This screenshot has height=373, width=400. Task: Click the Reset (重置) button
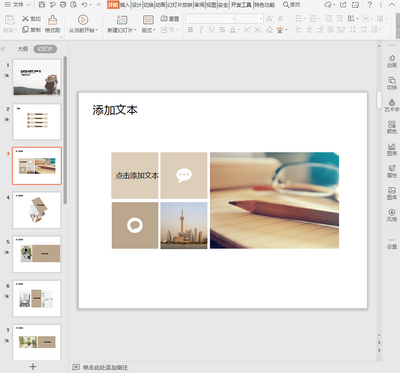click(x=169, y=19)
